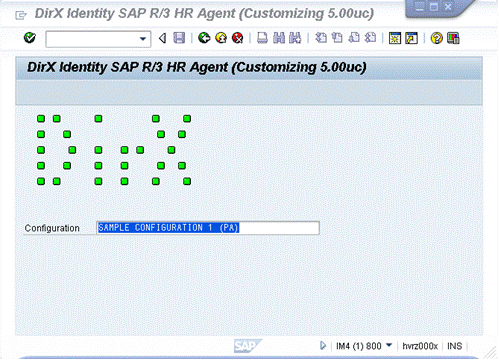Expand the status bar with the triangle

click(x=323, y=346)
